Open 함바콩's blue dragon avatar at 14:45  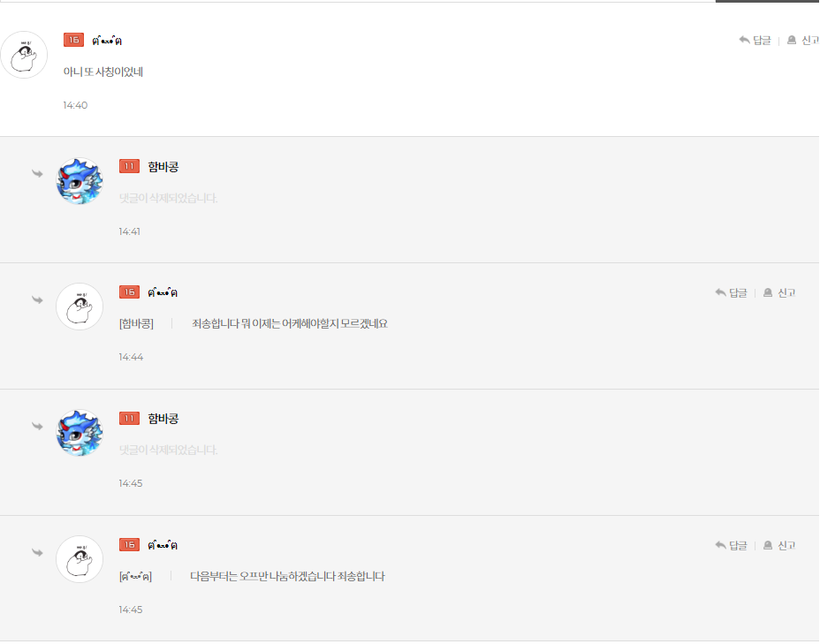click(80, 433)
